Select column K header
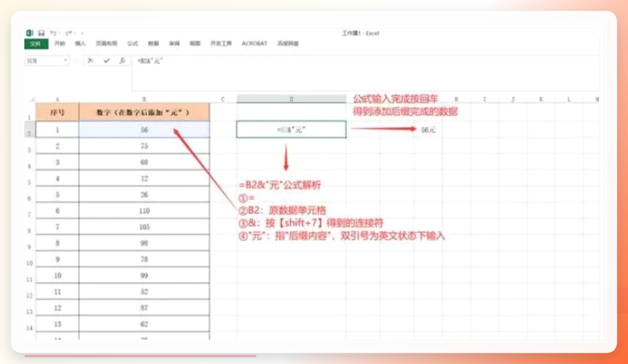The height and width of the screenshot is (364, 628). [x=540, y=99]
